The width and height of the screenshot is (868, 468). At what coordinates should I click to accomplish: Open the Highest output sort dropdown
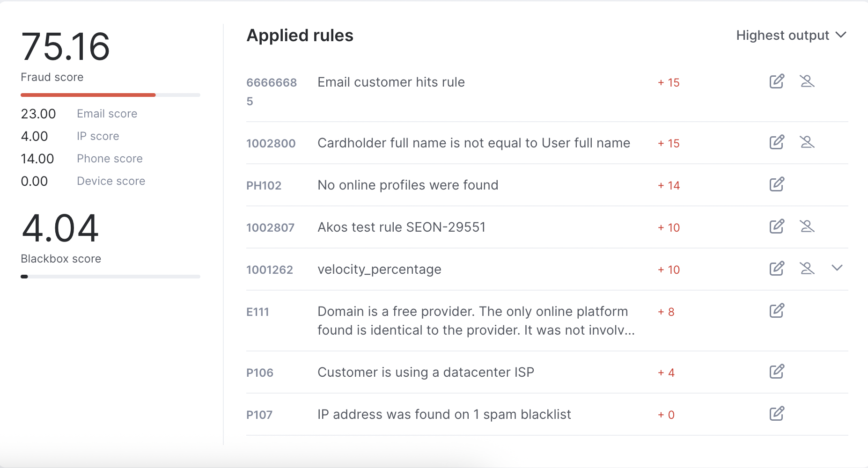(791, 36)
